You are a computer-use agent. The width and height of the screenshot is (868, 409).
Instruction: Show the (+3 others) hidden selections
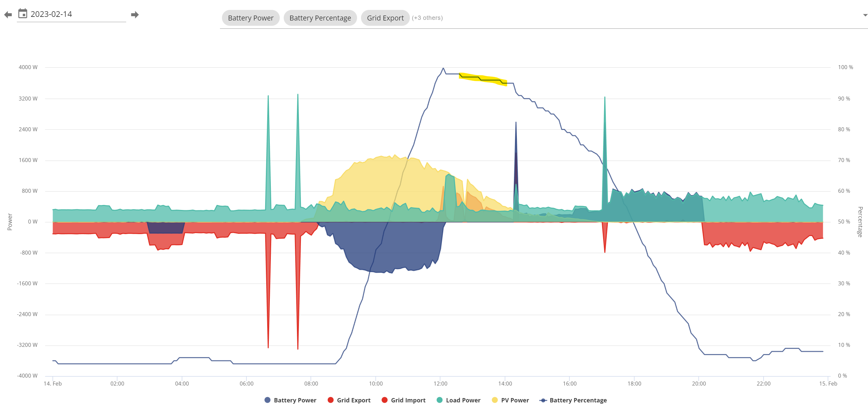click(x=427, y=18)
